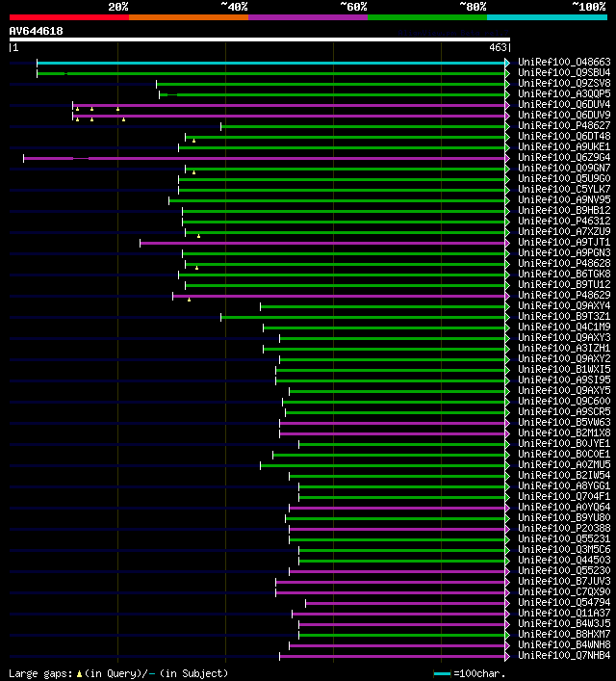
Task: Open UniRef100_Q6DUV4 alignment label
Action: 564,105
